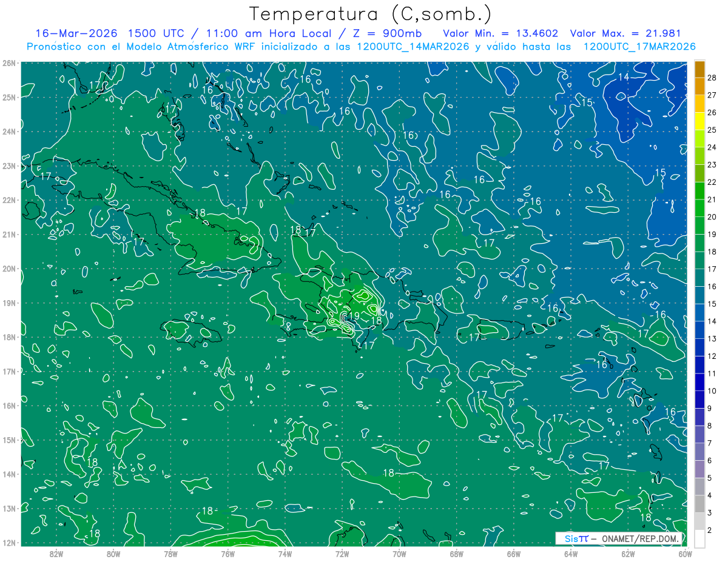Viewport: 728px width, 562px height.
Task: Click the 17N latitude axis label
Action: point(9,371)
